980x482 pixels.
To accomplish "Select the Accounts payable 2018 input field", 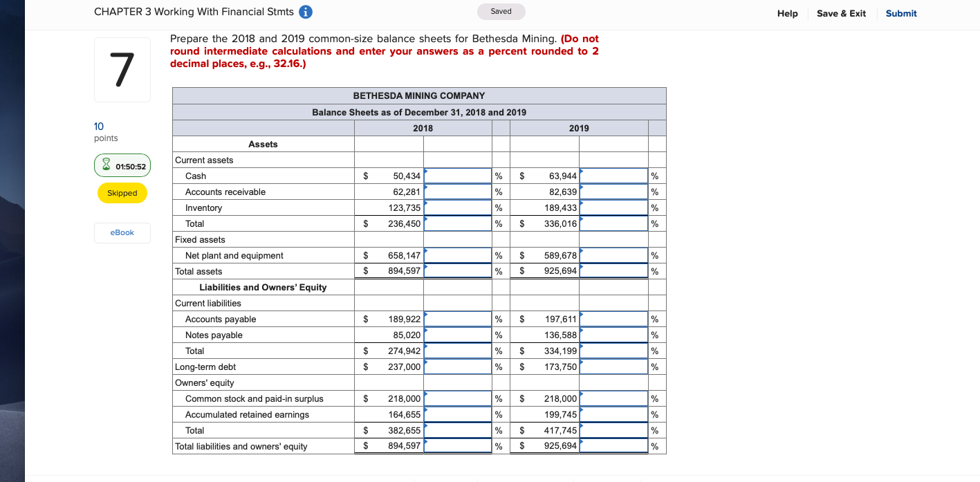I will (x=458, y=318).
